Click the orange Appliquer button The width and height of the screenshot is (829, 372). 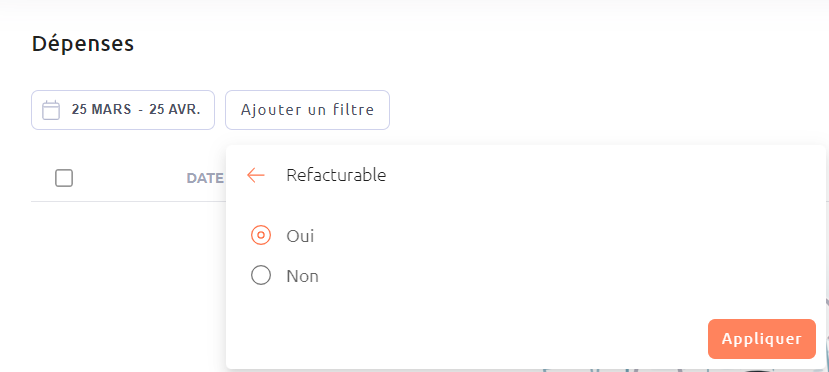click(761, 339)
